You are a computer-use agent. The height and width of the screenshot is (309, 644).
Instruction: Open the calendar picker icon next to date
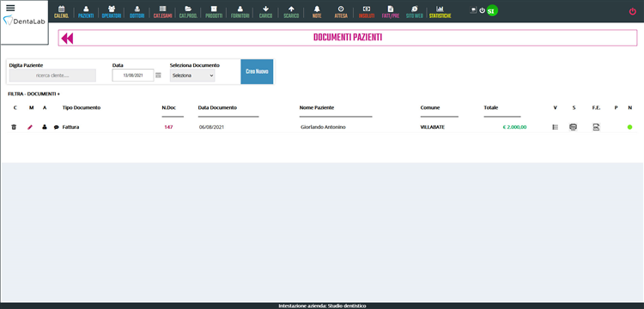pos(159,75)
